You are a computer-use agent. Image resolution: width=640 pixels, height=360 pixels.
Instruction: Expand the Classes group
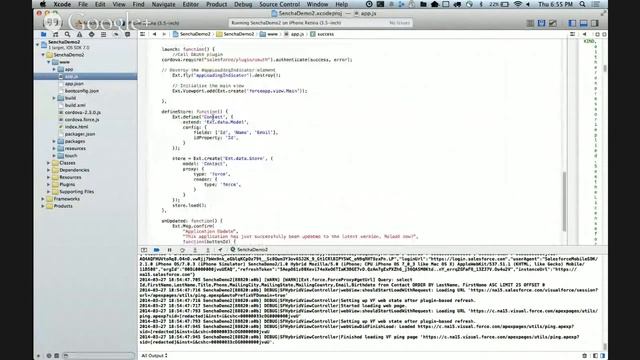[49, 163]
